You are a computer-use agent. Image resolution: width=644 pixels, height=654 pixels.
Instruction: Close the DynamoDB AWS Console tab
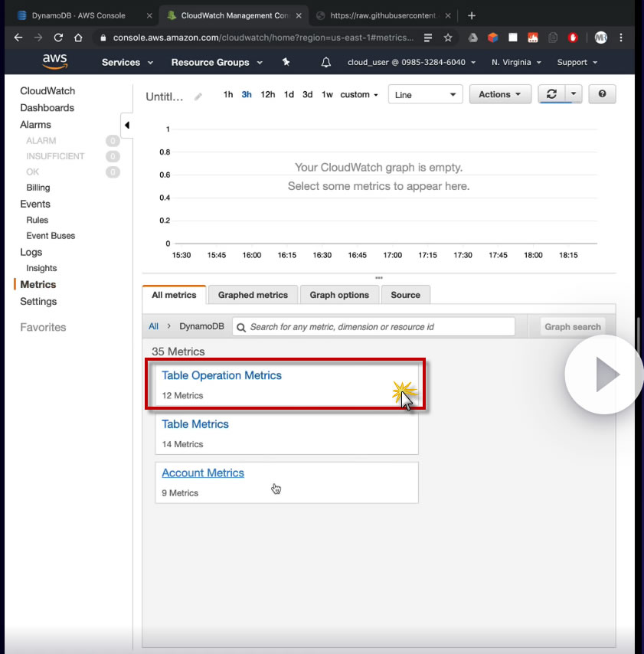pos(149,16)
